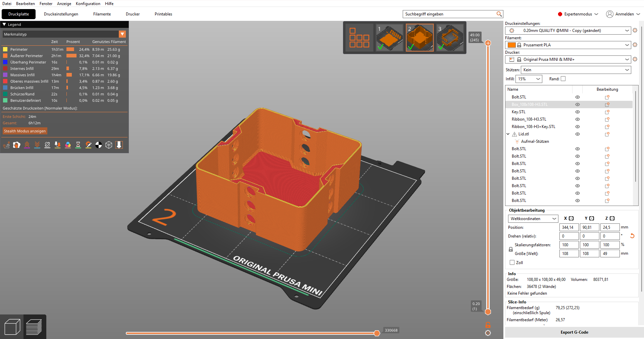Switch to the Filamente tab
The height and width of the screenshot is (339, 644).
[102, 14]
